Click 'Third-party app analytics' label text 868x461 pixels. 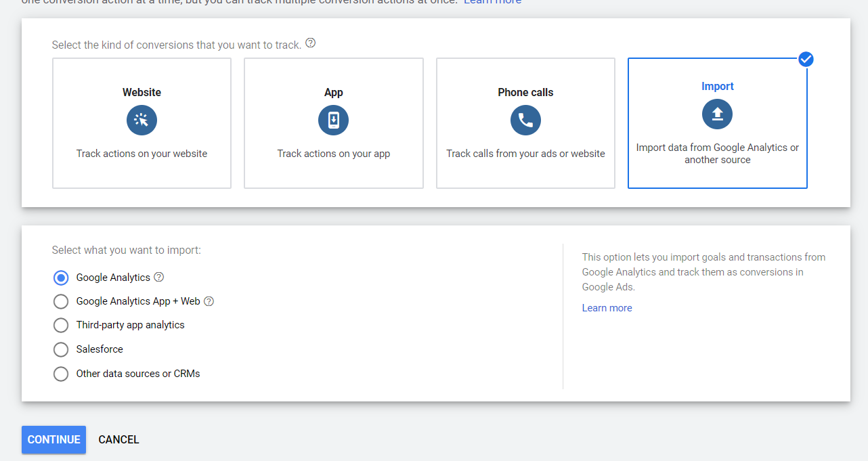coord(130,325)
